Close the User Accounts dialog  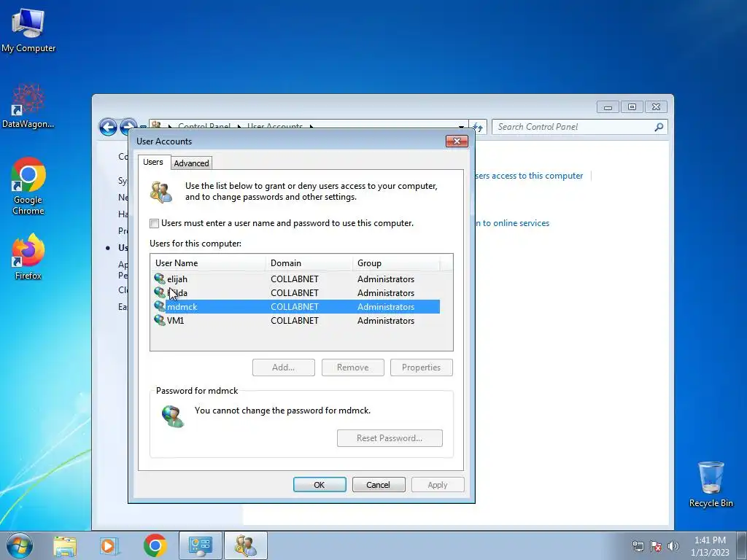coord(457,141)
